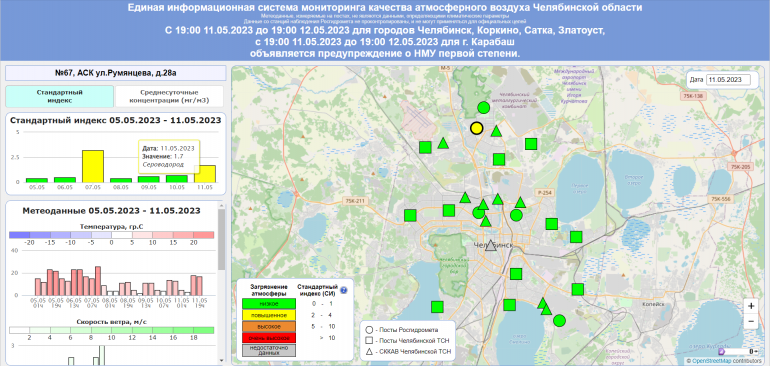Select the bottom-right green circle station marker
The height and width of the screenshot is (366, 770).
(559, 321)
